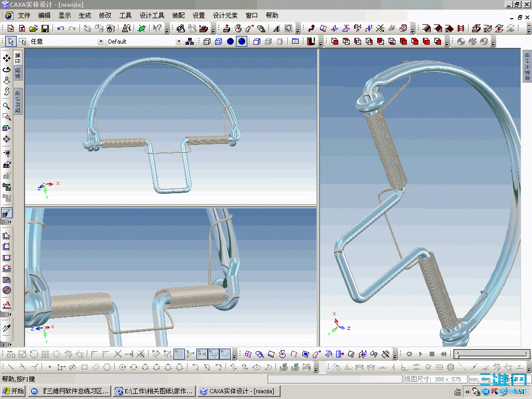
Task: Open the search tree binoculars icon
Action: tap(126, 29)
